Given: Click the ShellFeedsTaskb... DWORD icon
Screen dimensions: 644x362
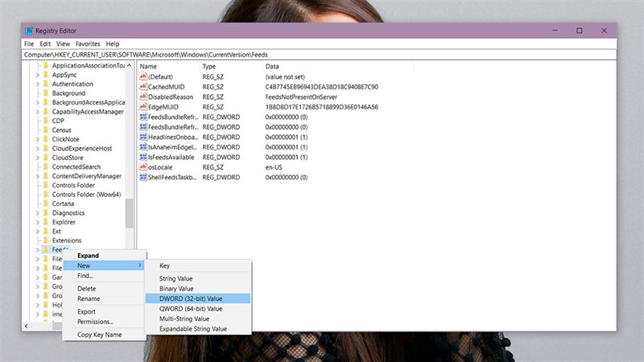Looking at the screenshot, I should point(143,177).
